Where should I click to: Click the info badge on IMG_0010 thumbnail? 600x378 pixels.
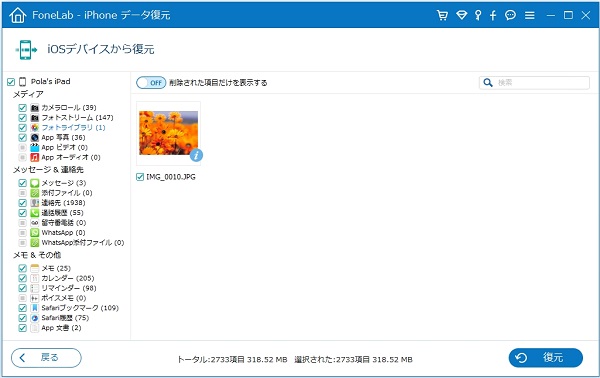[196, 155]
